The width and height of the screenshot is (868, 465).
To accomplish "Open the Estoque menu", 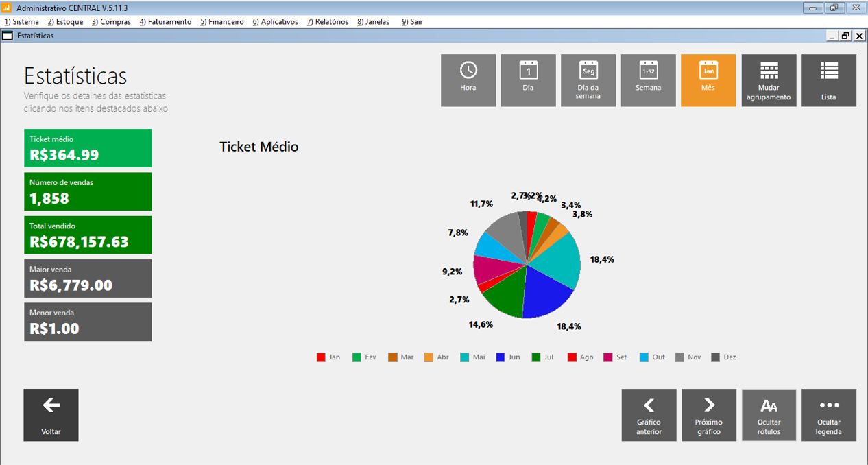I will (x=65, y=22).
